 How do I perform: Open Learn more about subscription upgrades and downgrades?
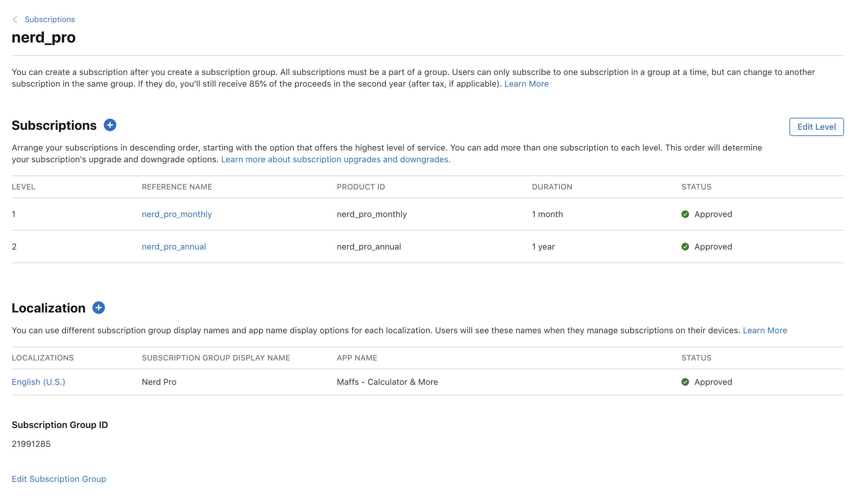[336, 159]
